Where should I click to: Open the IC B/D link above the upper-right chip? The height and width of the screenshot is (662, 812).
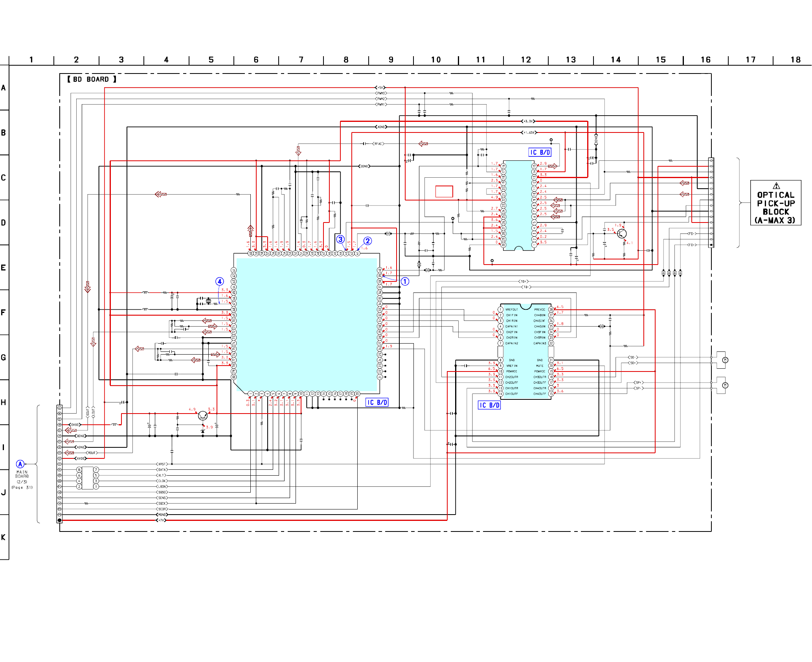click(540, 153)
